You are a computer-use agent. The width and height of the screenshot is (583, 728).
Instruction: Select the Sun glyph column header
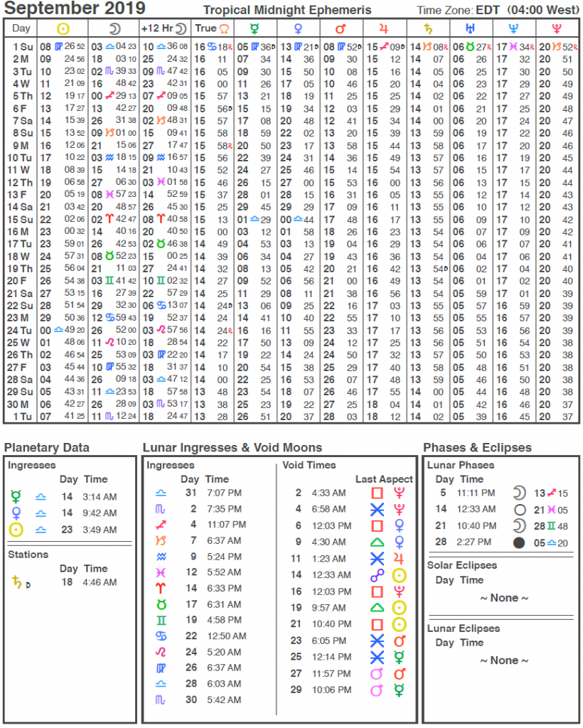62,29
